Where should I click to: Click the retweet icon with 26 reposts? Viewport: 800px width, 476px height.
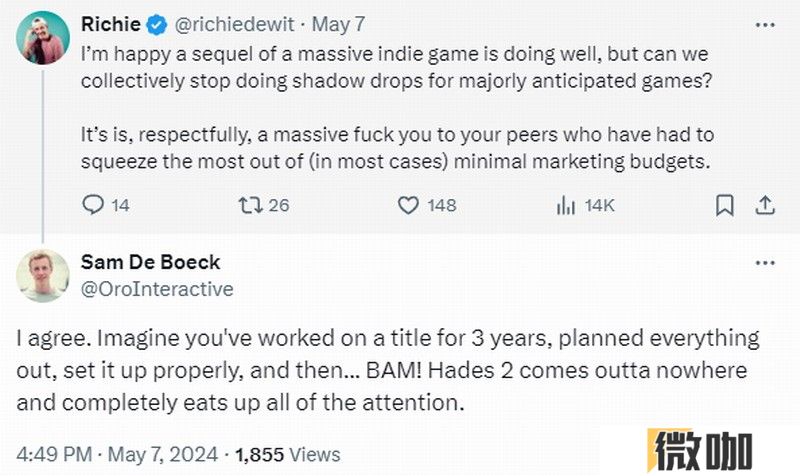[251, 205]
